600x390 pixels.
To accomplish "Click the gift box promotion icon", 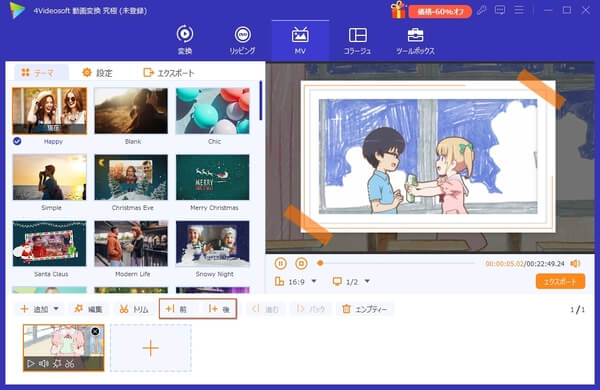I will (x=398, y=10).
